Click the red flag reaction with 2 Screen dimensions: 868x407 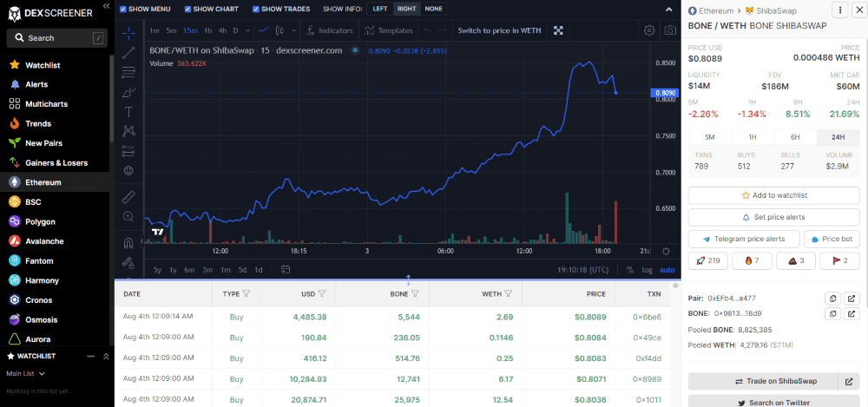[840, 260]
